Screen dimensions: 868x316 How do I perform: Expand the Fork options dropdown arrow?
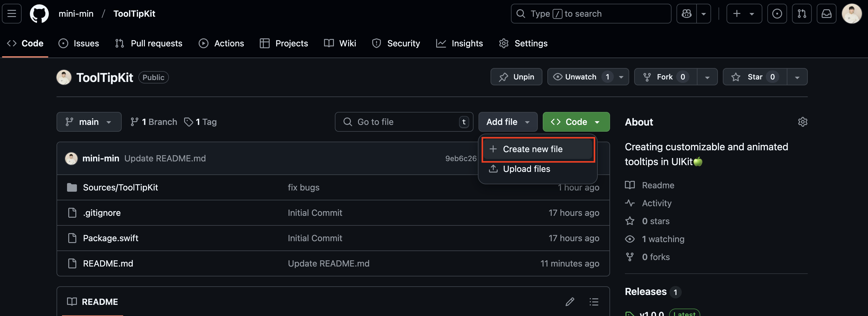click(707, 77)
